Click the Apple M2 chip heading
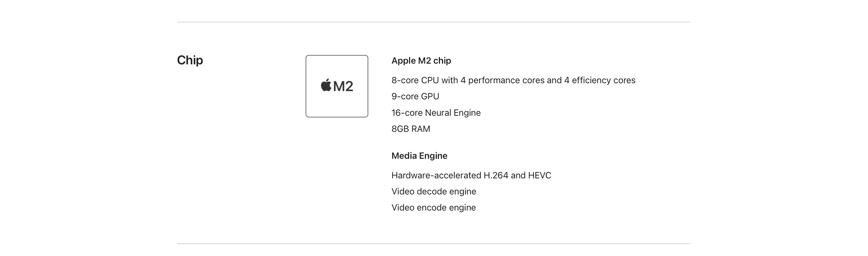The image size is (868, 256). coord(421,61)
